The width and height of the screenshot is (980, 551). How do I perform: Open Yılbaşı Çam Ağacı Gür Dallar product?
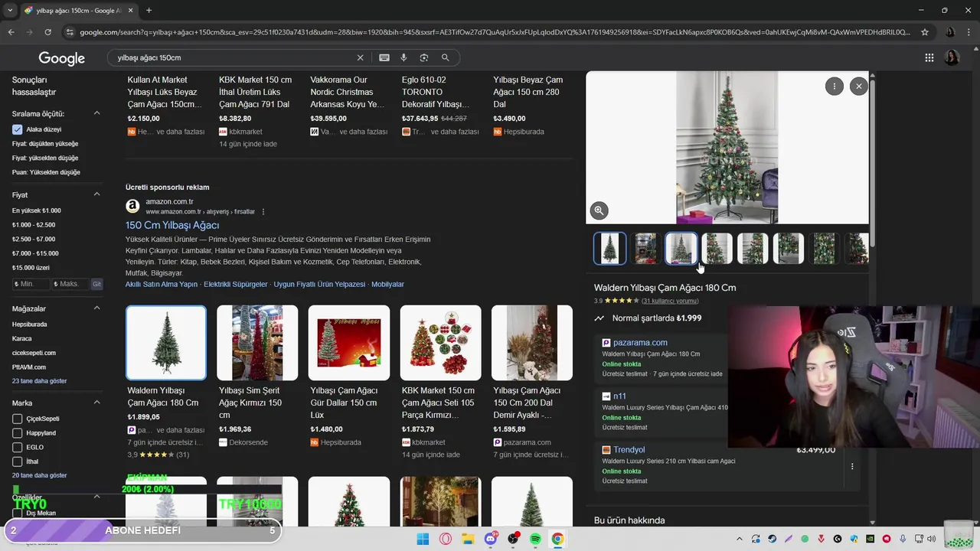pos(349,376)
